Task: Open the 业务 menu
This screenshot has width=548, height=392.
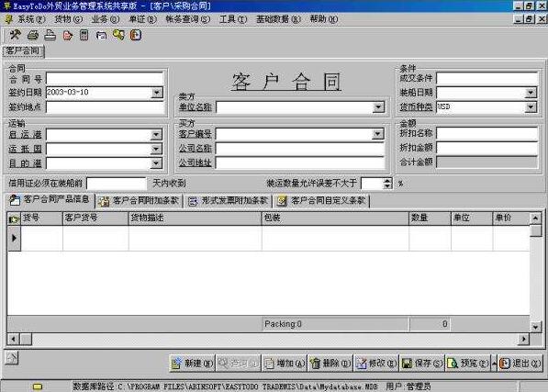Action: coord(105,19)
